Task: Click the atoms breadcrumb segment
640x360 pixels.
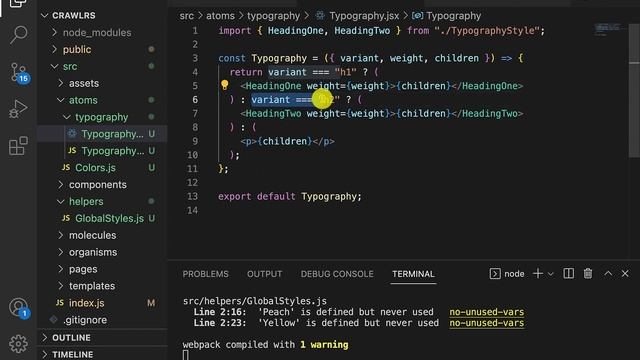Action: (x=220, y=16)
